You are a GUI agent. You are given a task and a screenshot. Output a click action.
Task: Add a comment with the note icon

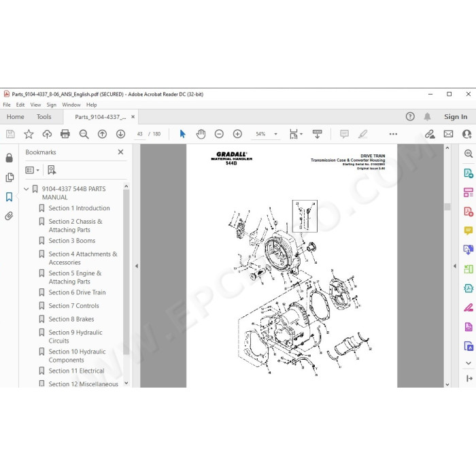coord(344,134)
